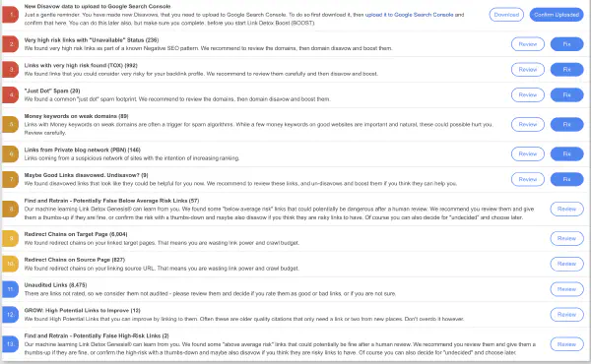Review Money keywords on weak domains

(x=528, y=124)
